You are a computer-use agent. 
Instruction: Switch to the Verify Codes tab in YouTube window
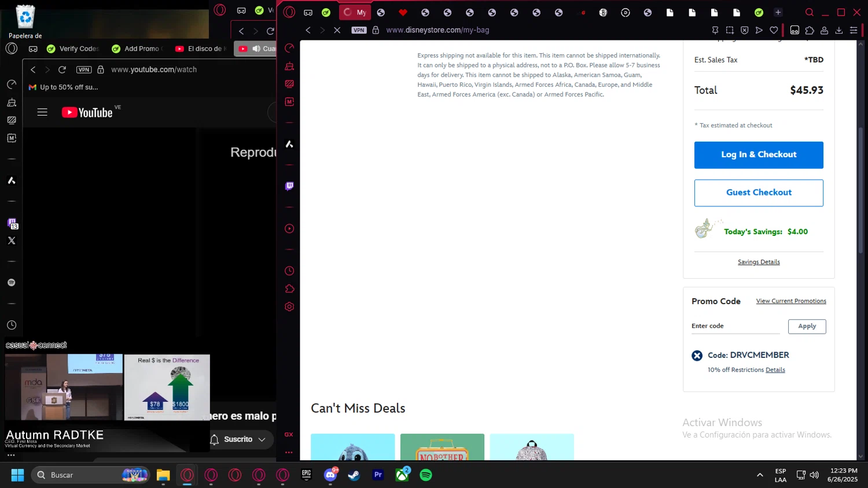73,49
